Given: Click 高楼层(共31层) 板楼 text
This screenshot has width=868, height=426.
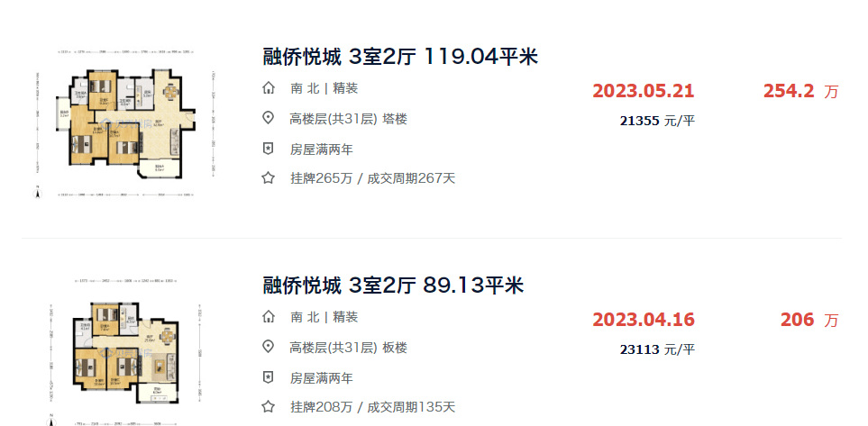Looking at the screenshot, I should (x=349, y=348).
